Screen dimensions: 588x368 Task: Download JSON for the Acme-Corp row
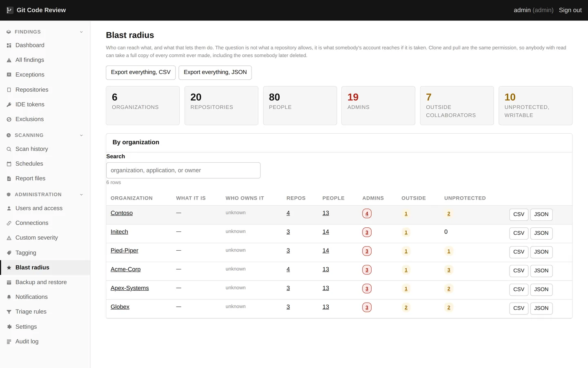[x=541, y=271]
